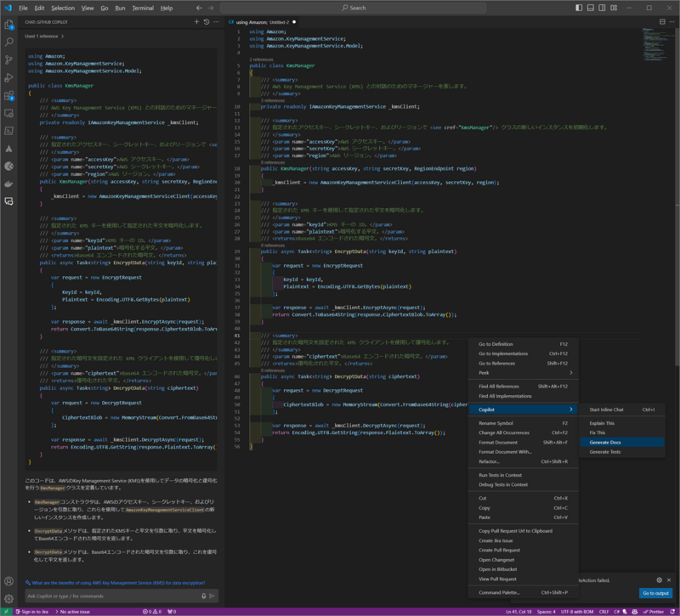
Task: Select Explain This in Copilot submenu
Action: (622, 423)
